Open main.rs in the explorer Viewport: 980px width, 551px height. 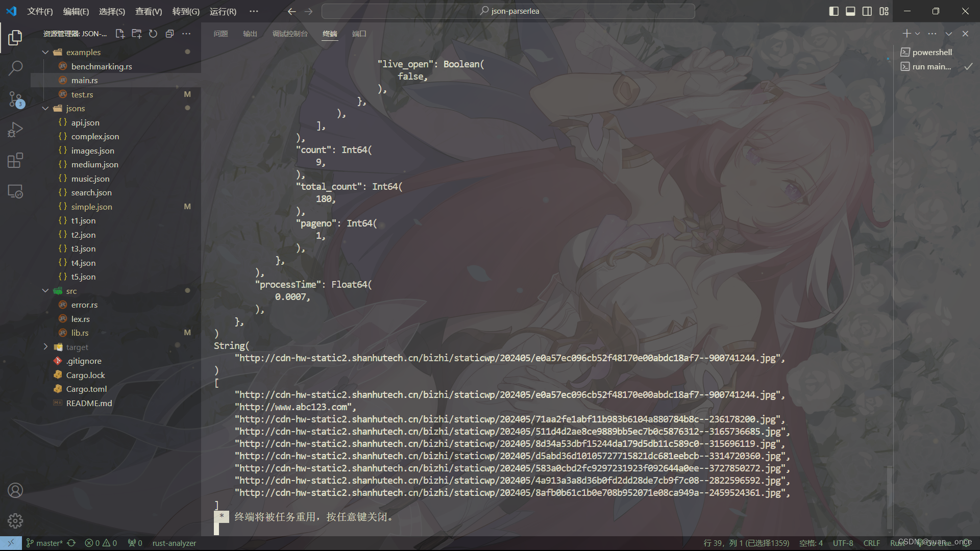[x=116, y=80]
